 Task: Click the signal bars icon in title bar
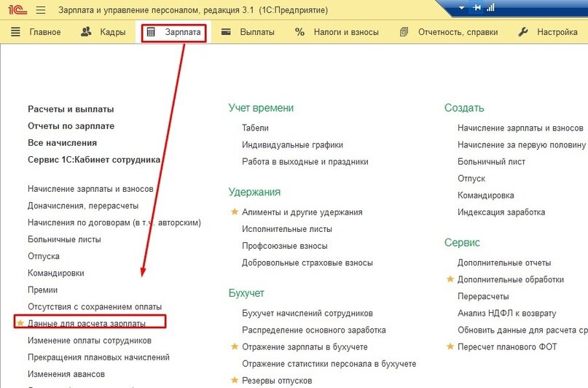[x=490, y=7]
